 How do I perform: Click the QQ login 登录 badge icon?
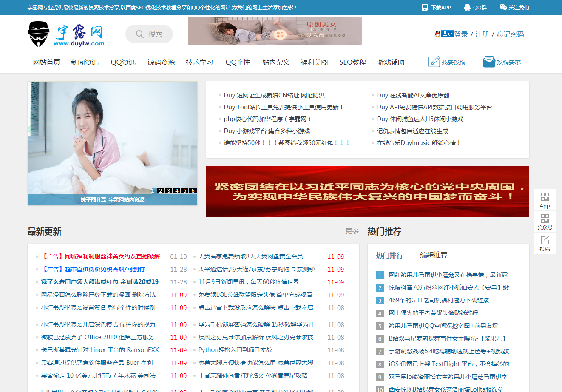tap(444, 34)
